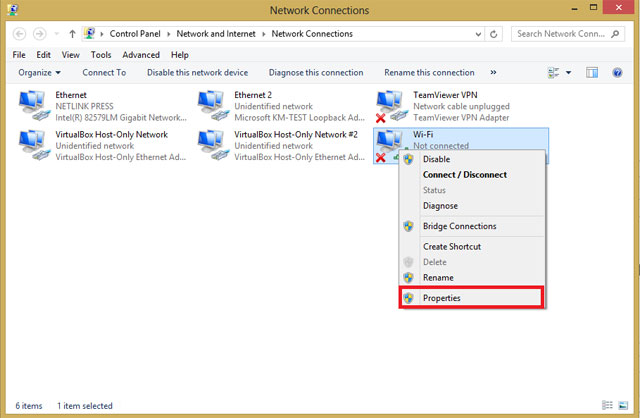640x418 pixels.
Task: Click the '6 items' status text
Action: click(x=29, y=406)
